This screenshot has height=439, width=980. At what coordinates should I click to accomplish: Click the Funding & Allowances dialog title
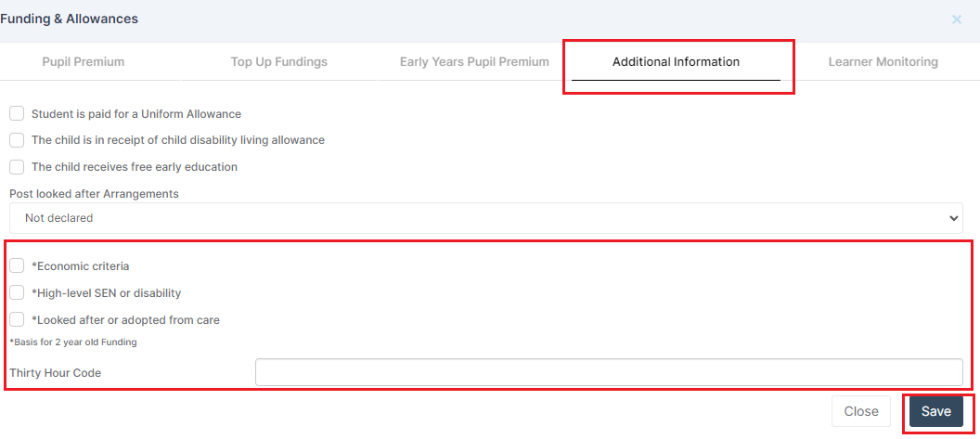tap(70, 19)
